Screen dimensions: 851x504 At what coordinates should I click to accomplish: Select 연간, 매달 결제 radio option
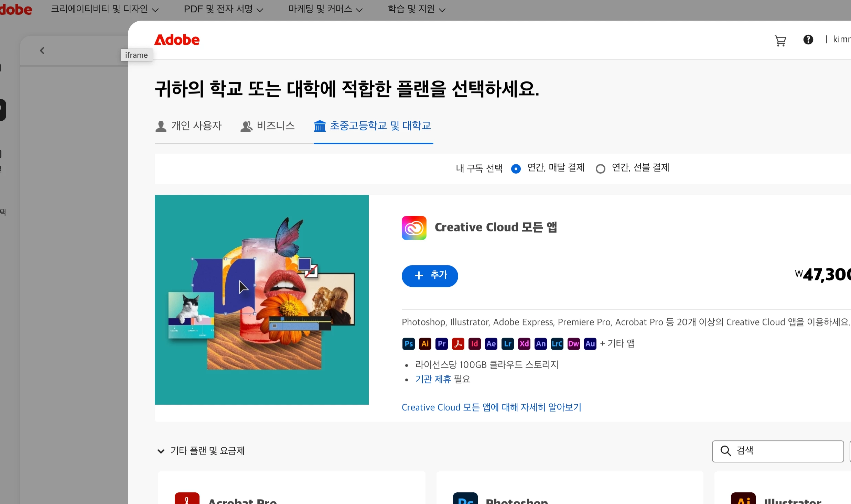coord(516,169)
